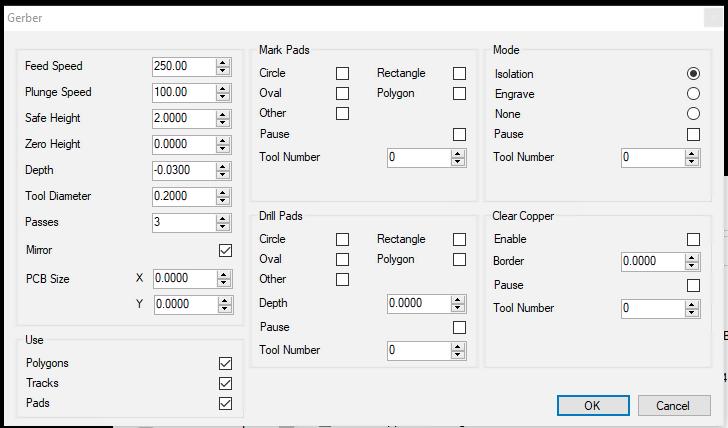The height and width of the screenshot is (428, 728).
Task: Increase Mark Pads Tool Number
Action: click(458, 153)
